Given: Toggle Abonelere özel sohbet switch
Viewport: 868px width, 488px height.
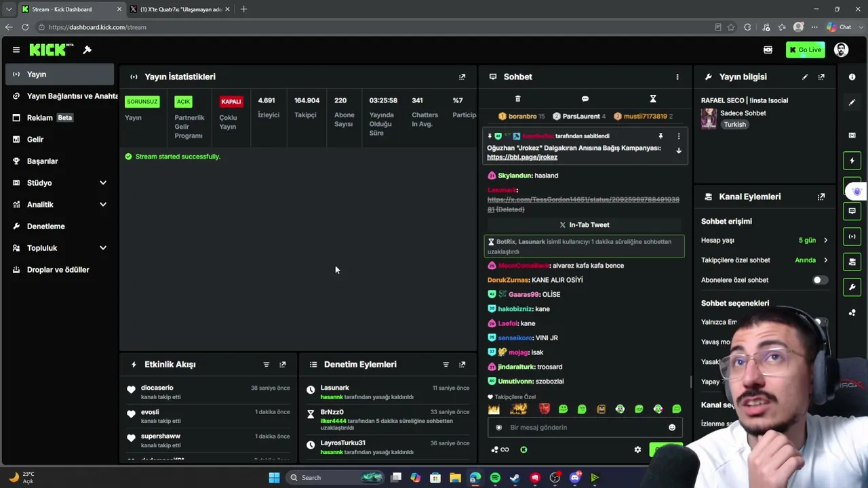Looking at the screenshot, I should pyautogui.click(x=820, y=280).
